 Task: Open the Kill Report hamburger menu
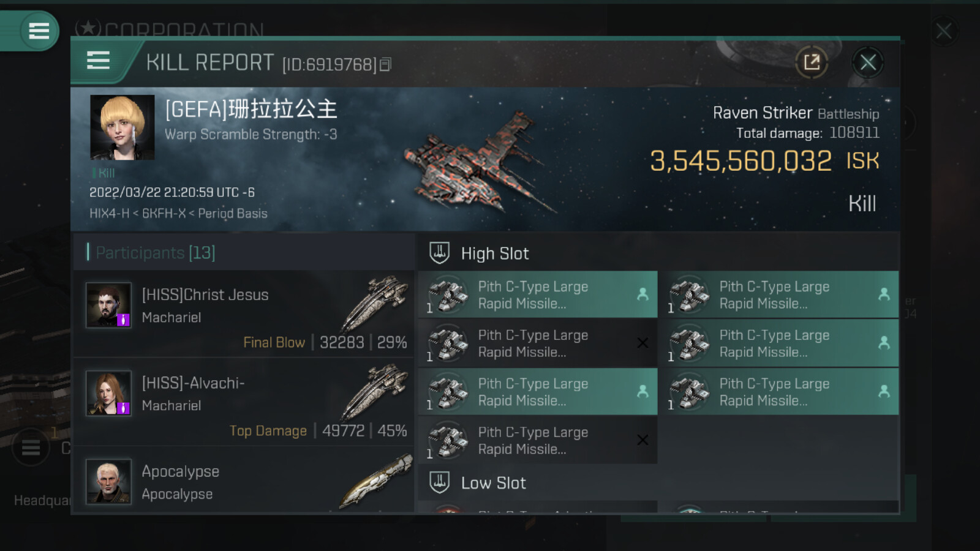[x=98, y=61]
